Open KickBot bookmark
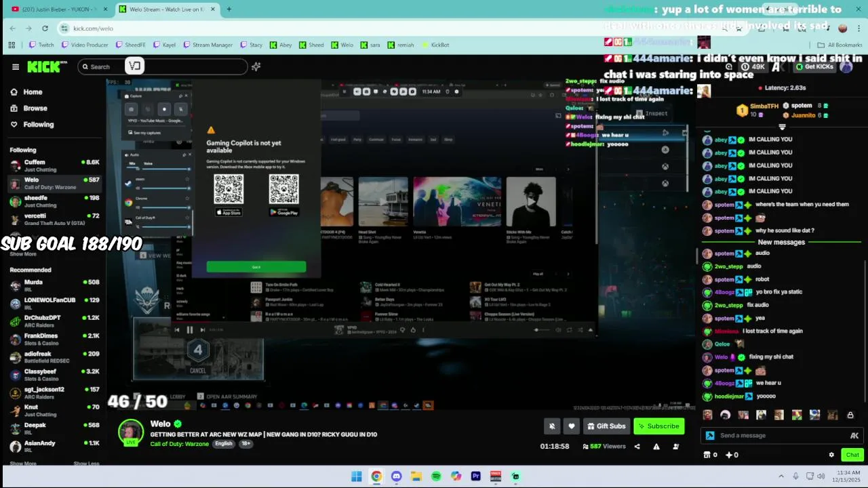This screenshot has height=488, width=868. 435,45
